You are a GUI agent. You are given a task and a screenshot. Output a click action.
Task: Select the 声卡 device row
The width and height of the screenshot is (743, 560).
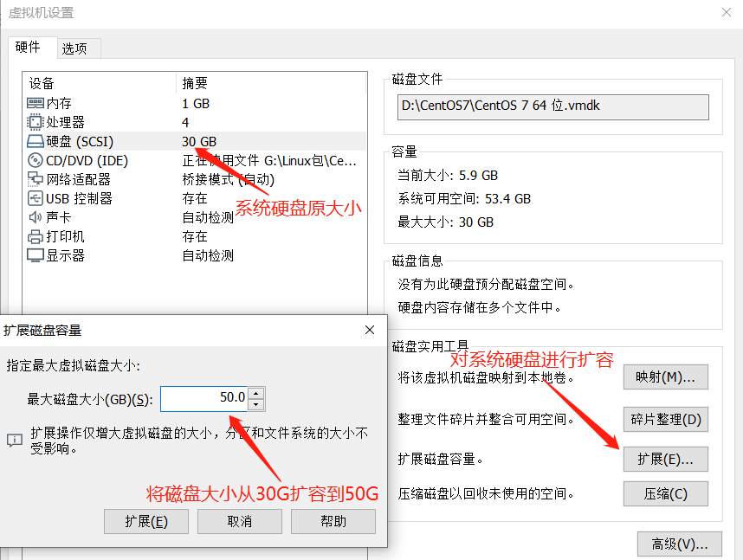pyautogui.click(x=195, y=217)
